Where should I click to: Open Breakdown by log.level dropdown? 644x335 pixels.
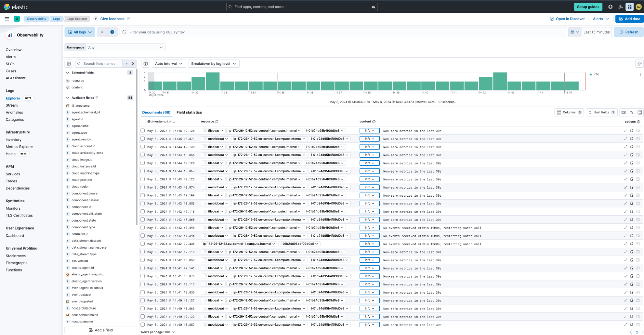click(x=213, y=64)
